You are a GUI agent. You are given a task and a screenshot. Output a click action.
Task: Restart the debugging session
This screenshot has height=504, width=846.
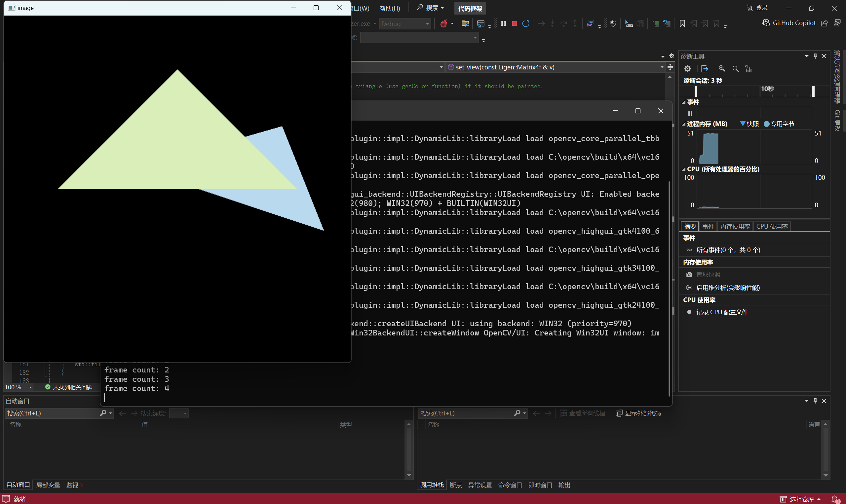(526, 23)
